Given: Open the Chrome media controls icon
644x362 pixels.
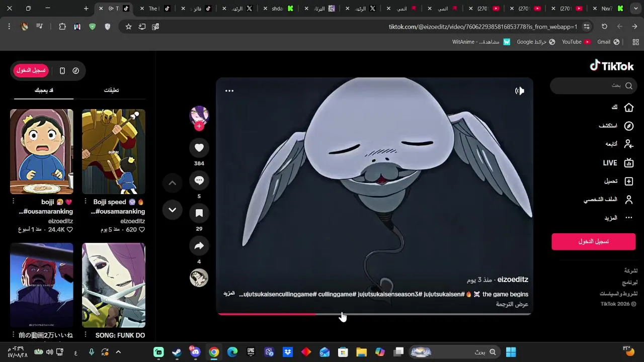Looking at the screenshot, I should point(39,27).
